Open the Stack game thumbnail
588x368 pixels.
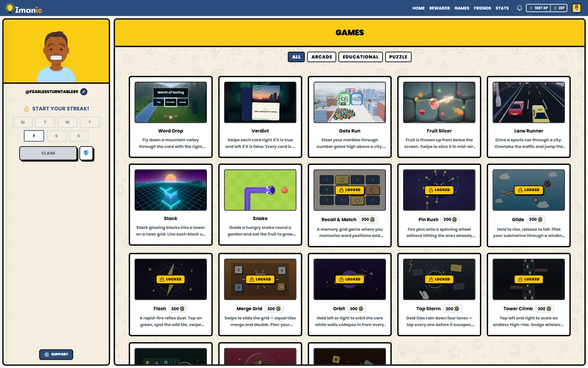pyautogui.click(x=171, y=190)
